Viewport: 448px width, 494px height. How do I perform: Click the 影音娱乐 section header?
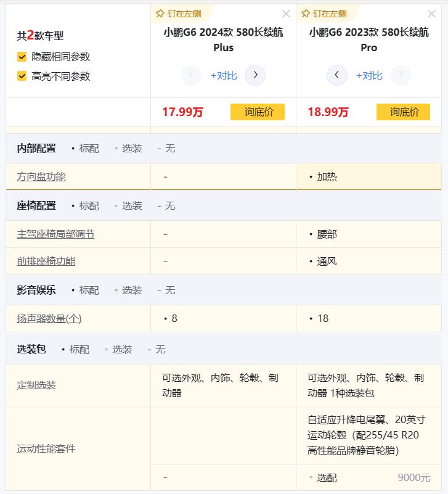[x=36, y=290]
